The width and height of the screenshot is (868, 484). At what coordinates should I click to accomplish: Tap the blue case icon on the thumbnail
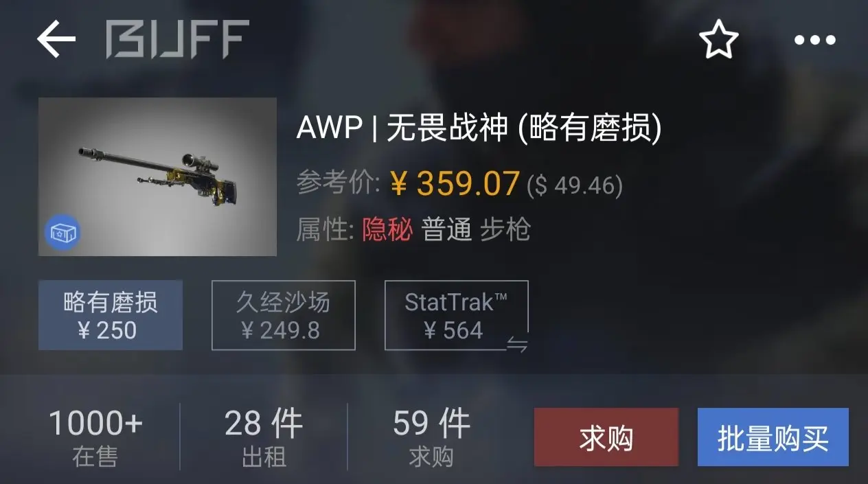[x=62, y=233]
